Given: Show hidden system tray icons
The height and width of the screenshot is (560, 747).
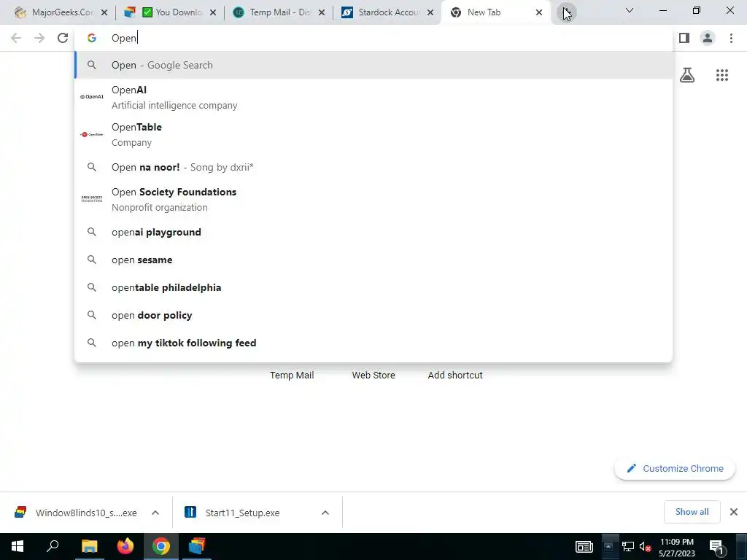Looking at the screenshot, I should (x=608, y=547).
